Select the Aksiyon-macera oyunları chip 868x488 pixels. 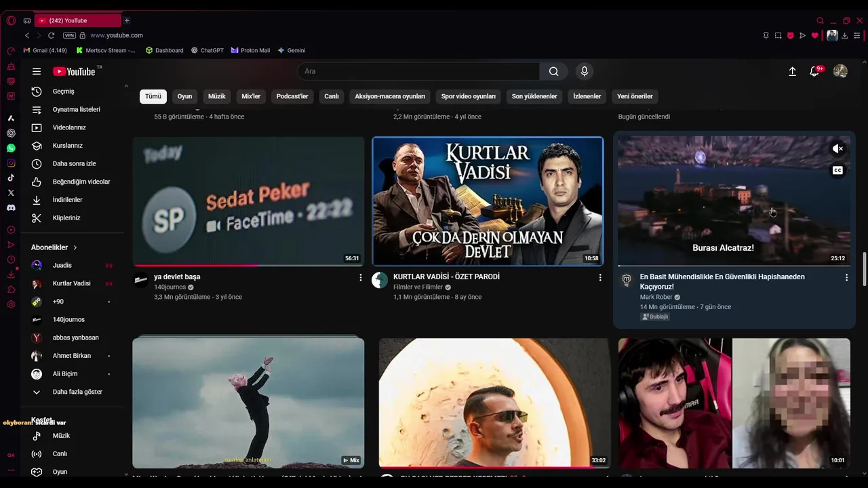tap(390, 96)
